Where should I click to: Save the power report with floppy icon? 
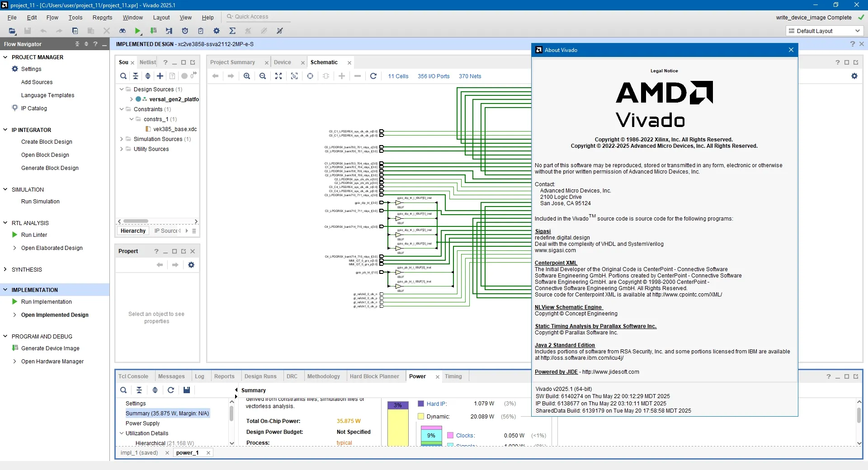pos(187,390)
